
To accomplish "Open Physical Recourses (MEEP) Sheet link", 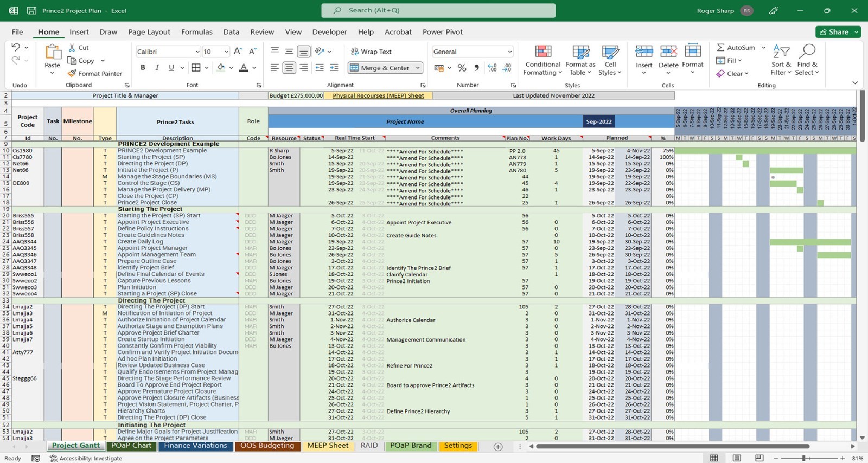I will coord(378,95).
